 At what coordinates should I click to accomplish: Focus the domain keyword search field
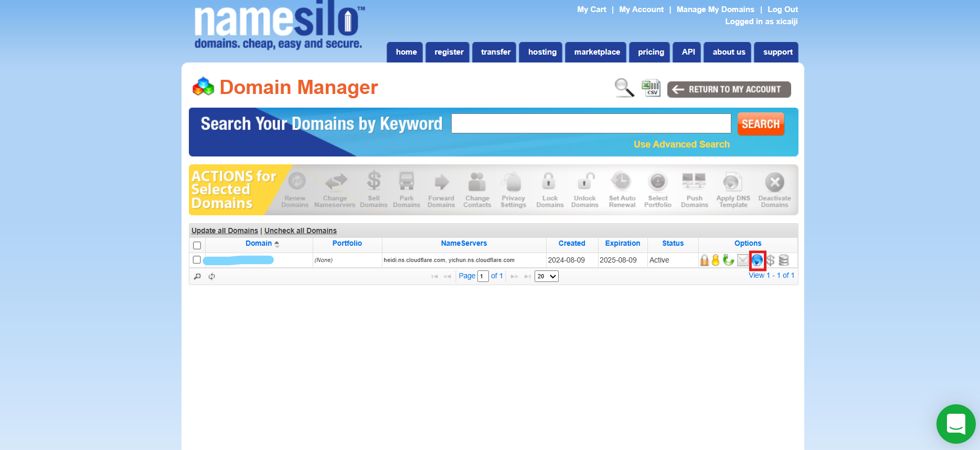591,123
